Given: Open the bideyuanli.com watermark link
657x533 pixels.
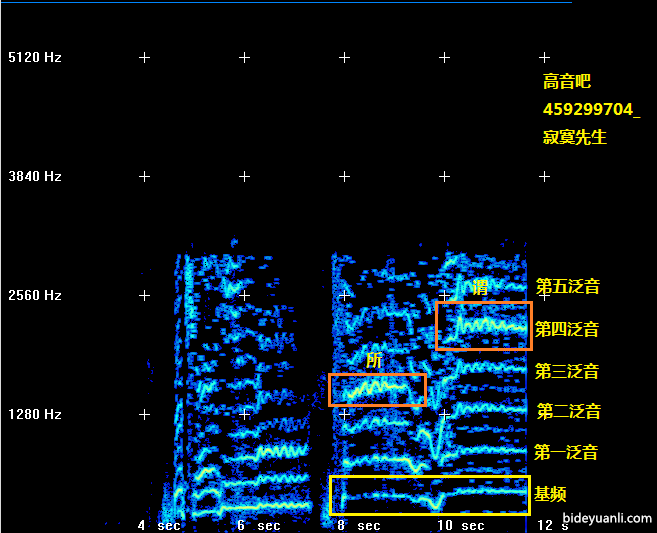Looking at the screenshot, I should click(608, 520).
